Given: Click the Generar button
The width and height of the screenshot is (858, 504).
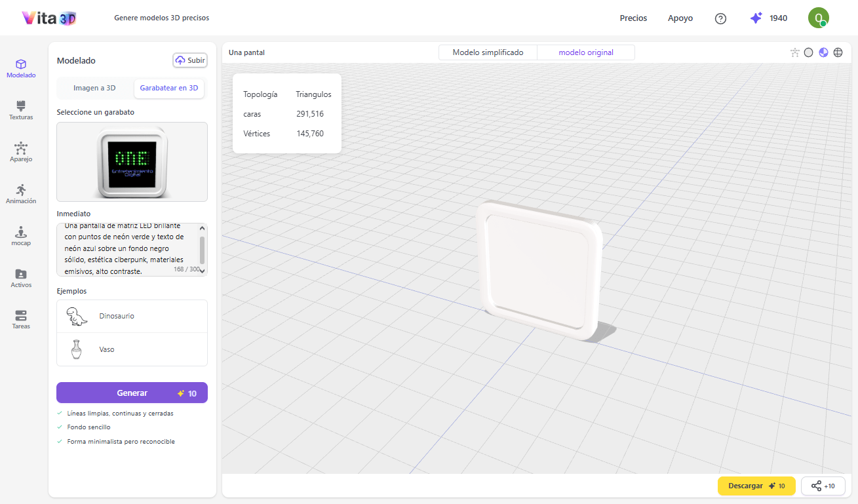Looking at the screenshot, I should tap(132, 393).
